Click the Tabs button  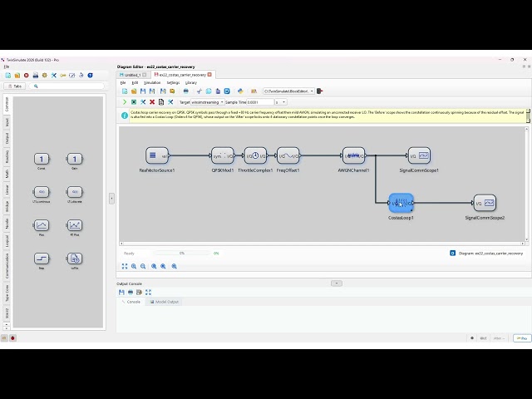point(15,86)
